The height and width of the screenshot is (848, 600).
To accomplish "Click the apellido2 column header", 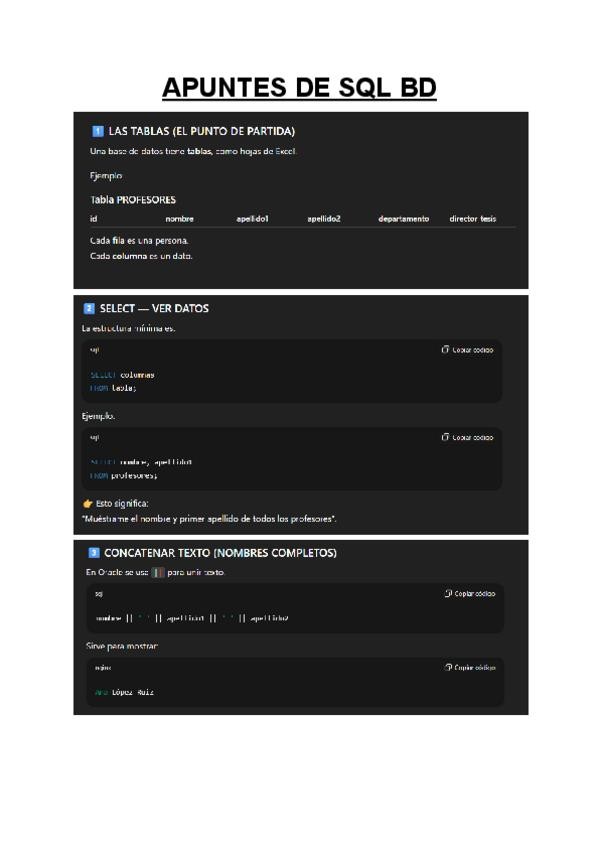I will coord(324,218).
